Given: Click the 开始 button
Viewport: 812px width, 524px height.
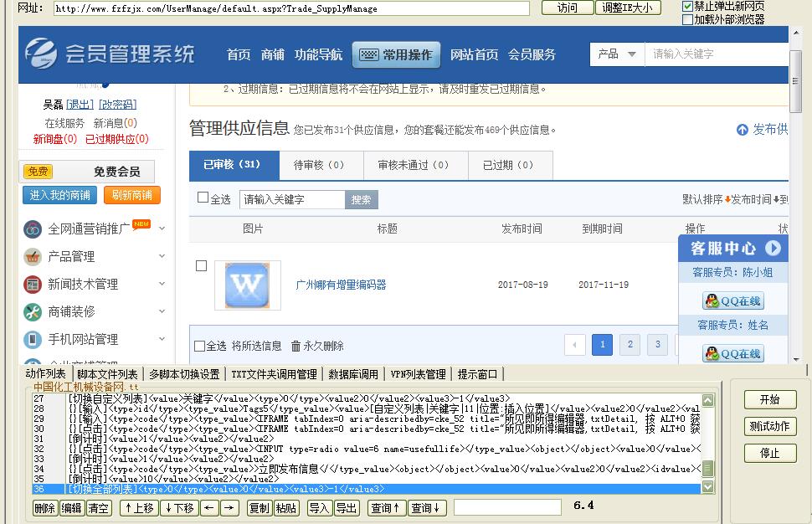Looking at the screenshot, I should pos(770,400).
